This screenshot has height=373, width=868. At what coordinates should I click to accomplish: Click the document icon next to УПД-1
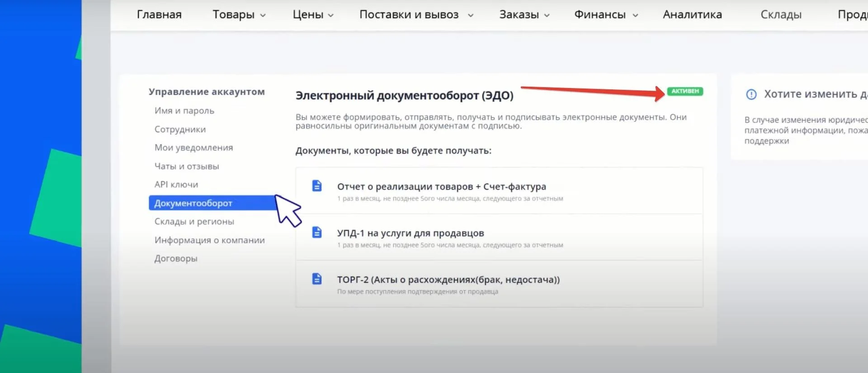pos(317,232)
